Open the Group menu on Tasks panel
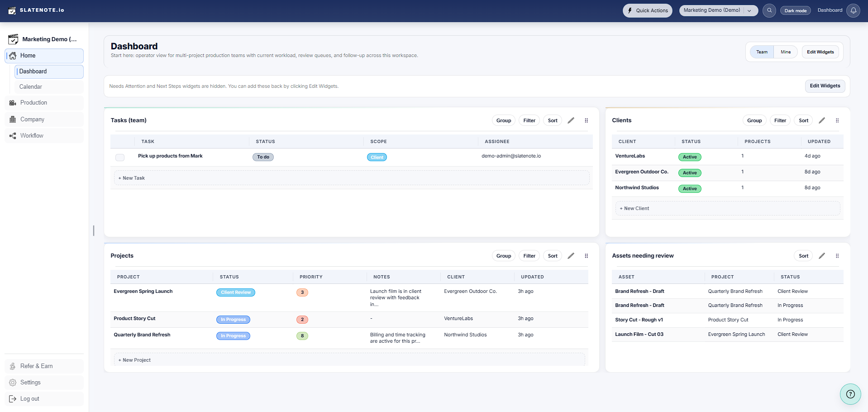The image size is (868, 412). click(503, 120)
